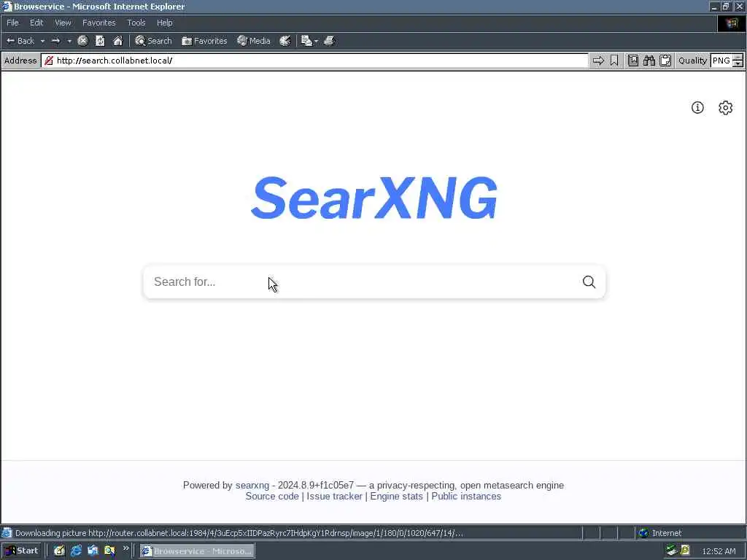The width and height of the screenshot is (747, 560).
Task: Open the Back history dropdown arrow
Action: coord(42,41)
